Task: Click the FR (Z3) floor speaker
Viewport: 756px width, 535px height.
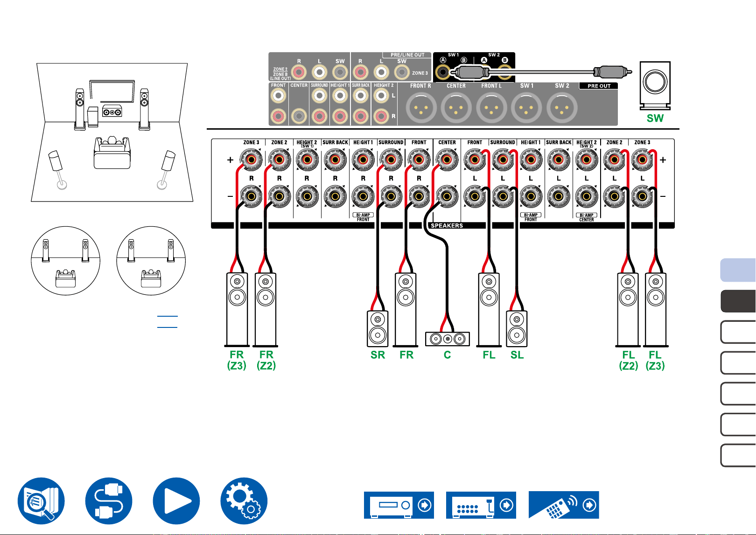Action: (x=237, y=310)
